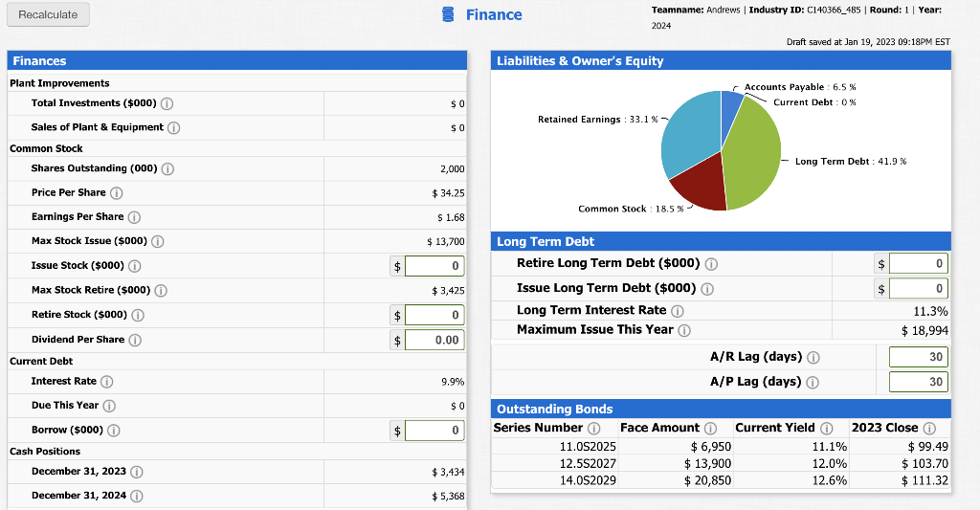Image resolution: width=980 pixels, height=510 pixels.
Task: Click the Price Per Share value $ 34.25
Action: coord(448,193)
